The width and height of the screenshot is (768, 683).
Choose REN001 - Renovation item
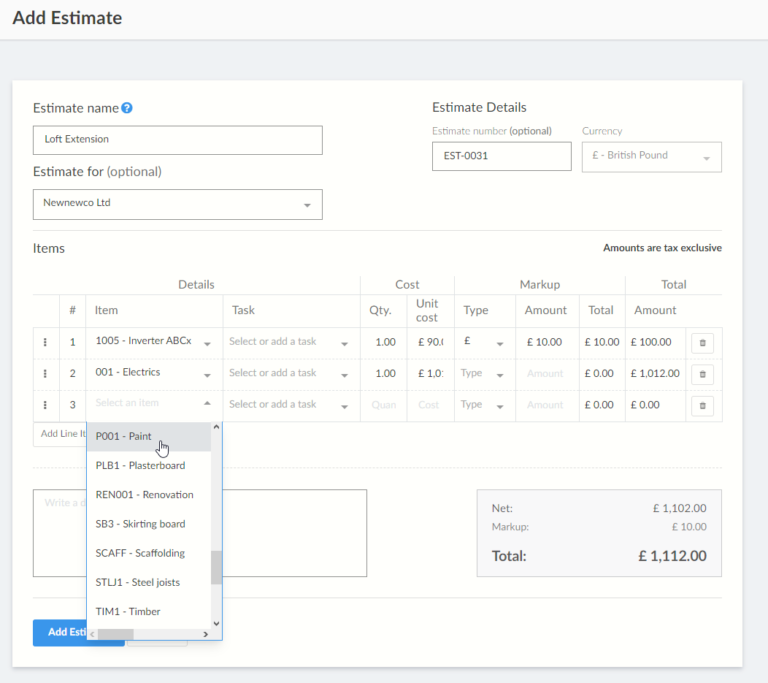point(149,495)
